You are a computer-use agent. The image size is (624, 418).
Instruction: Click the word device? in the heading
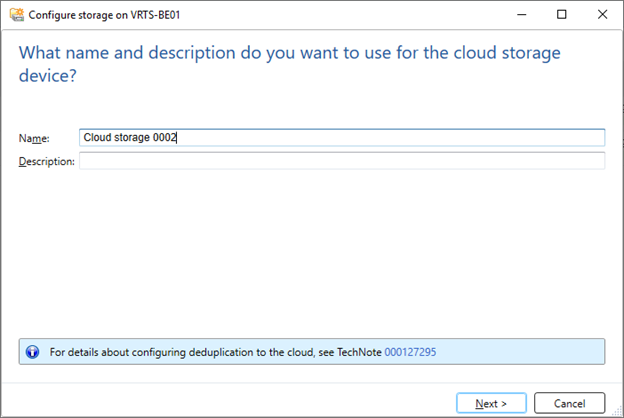pyautogui.click(x=47, y=76)
